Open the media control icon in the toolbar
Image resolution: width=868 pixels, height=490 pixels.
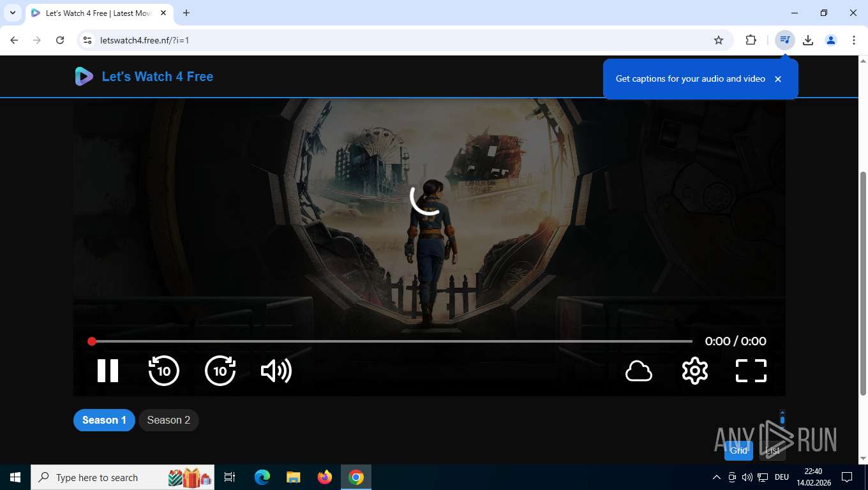tap(785, 40)
